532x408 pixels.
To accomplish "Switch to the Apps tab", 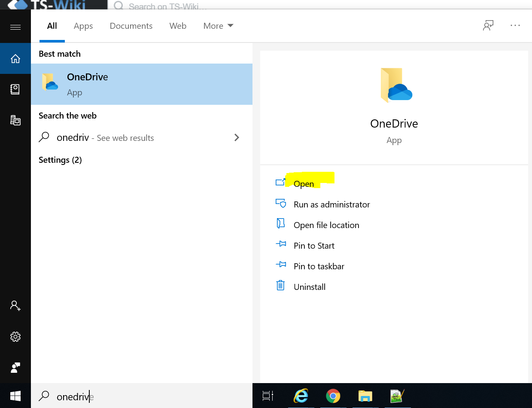I will pos(83,26).
